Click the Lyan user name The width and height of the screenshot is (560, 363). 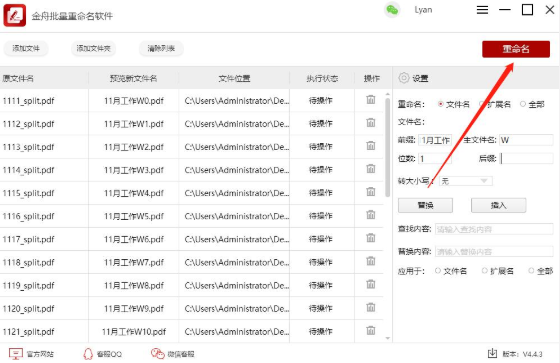pos(423,10)
